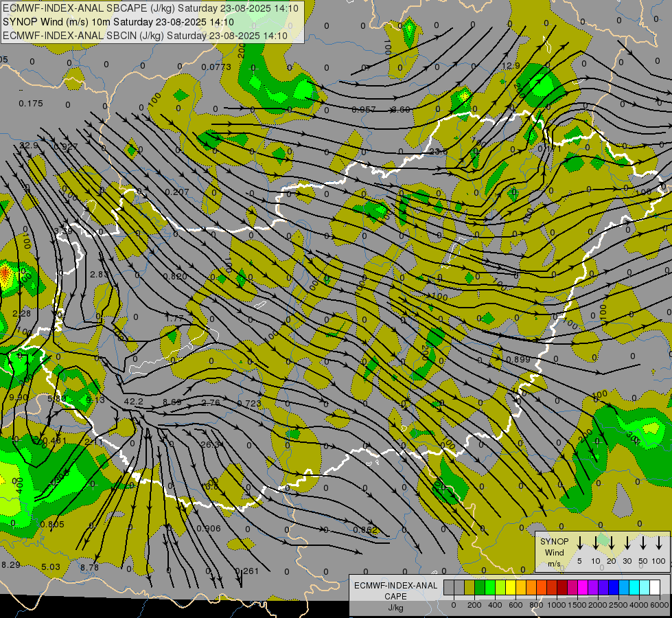The image size is (672, 618).
Task: Click the 12.9 value on the map
Action: tap(511, 66)
